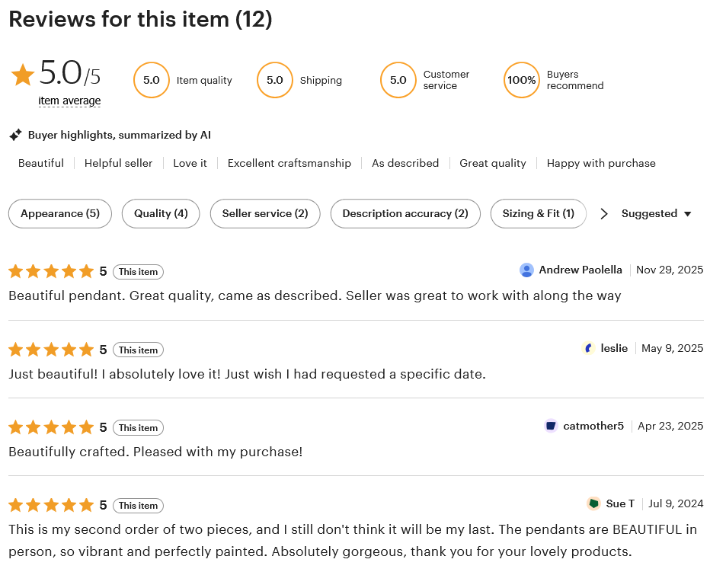
Task: Open Andrew Paolella's profile name link
Action: 580,270
